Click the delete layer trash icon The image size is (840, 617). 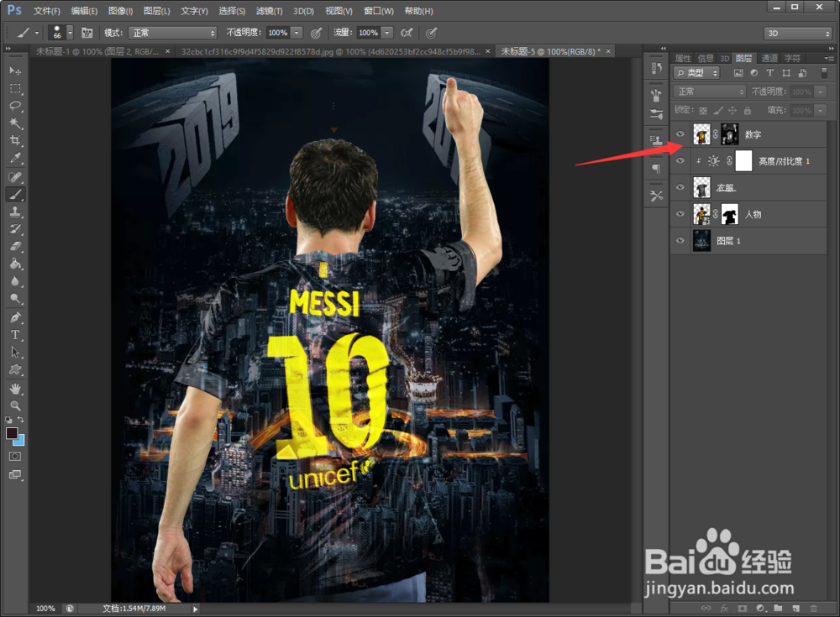(814, 608)
